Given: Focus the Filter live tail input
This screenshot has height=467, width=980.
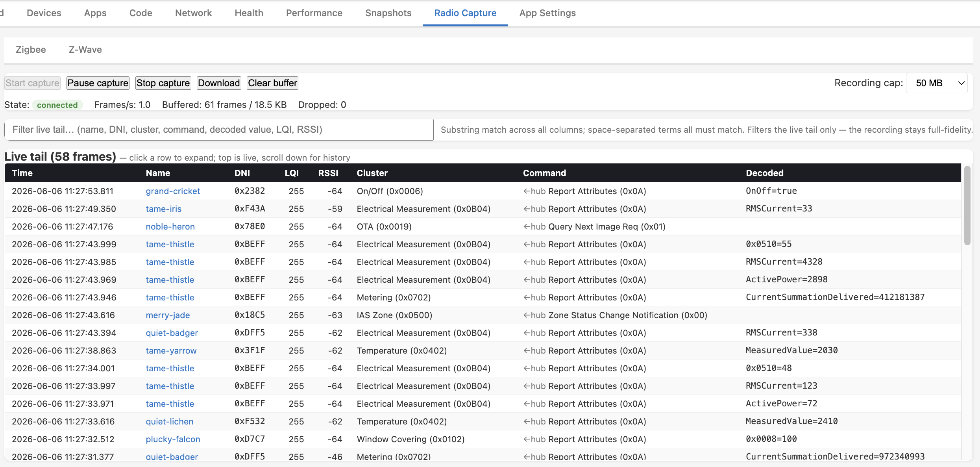Looking at the screenshot, I should (219, 130).
